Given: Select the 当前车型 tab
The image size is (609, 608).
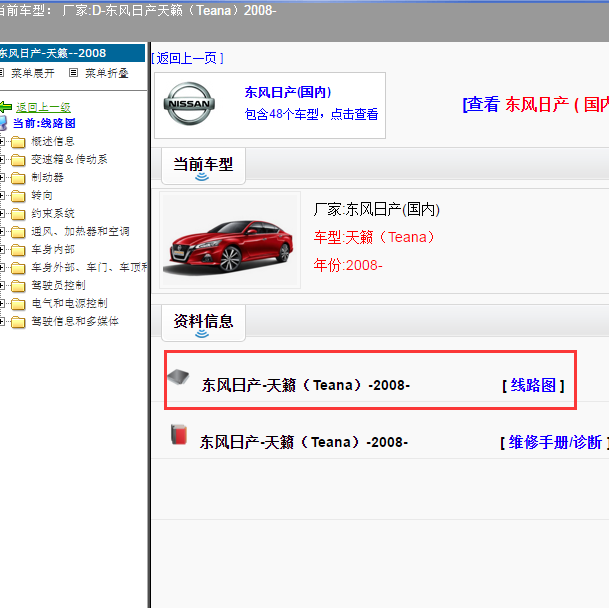Looking at the screenshot, I should tap(203, 166).
